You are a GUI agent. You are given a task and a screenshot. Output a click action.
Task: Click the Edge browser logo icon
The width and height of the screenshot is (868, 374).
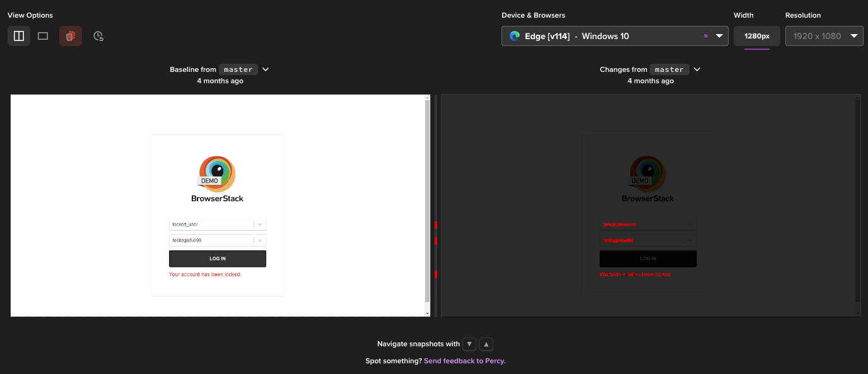click(515, 36)
